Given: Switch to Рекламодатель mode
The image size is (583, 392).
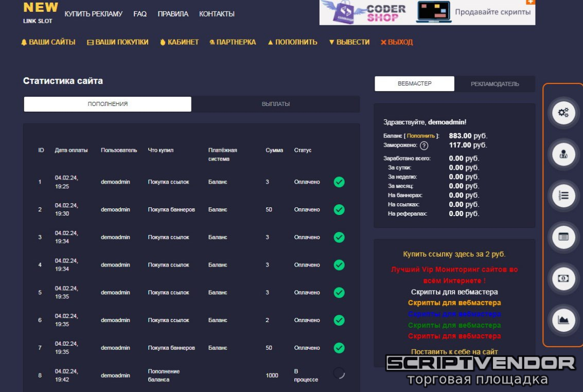Looking at the screenshot, I should pyautogui.click(x=494, y=84).
